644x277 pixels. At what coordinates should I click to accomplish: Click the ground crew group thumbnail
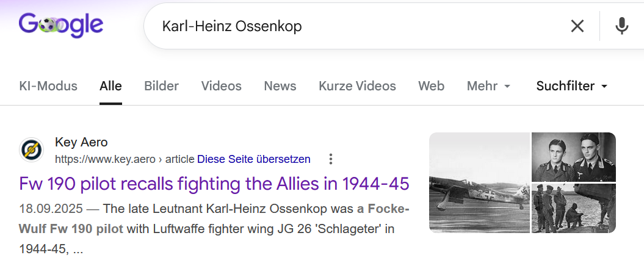click(x=574, y=209)
